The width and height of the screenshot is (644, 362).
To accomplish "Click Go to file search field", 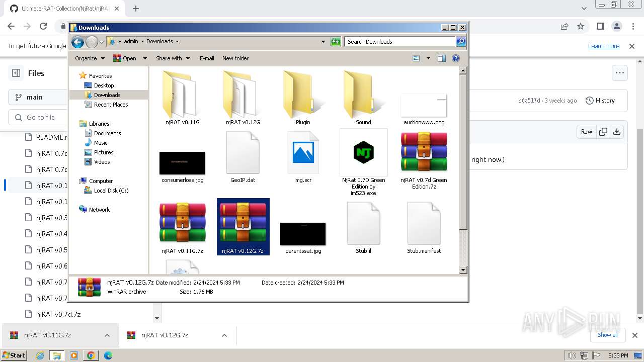I will tap(38, 117).
